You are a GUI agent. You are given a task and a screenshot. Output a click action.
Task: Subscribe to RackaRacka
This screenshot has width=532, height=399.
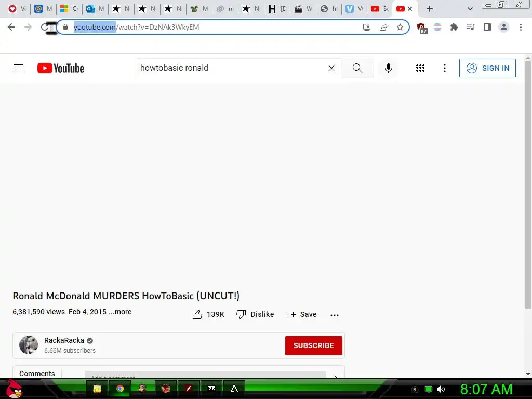coord(313,345)
